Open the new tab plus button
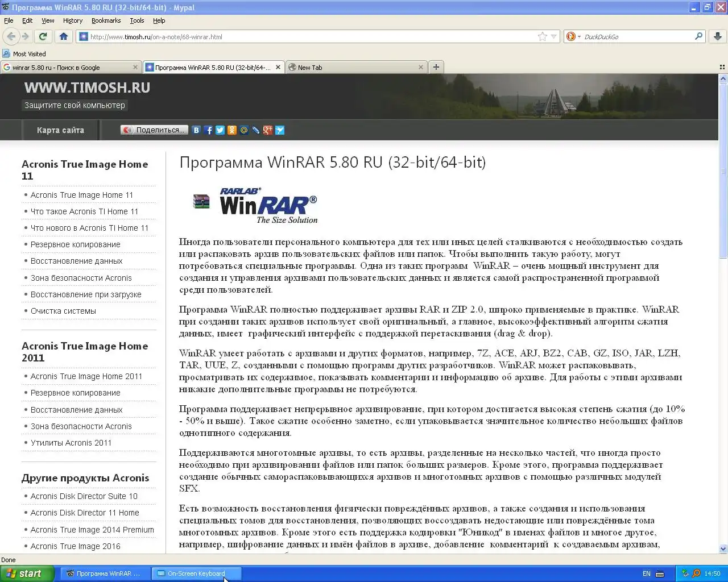Screen dimensions: 728x582 pyautogui.click(x=436, y=67)
